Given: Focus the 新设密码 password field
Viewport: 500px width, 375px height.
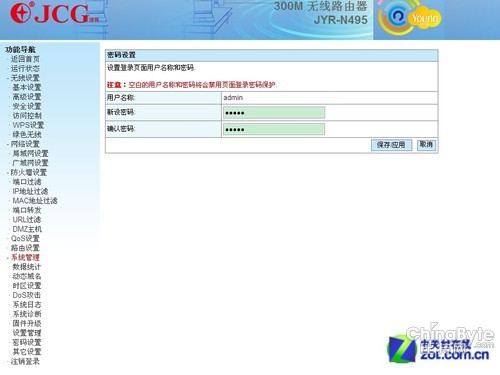Looking at the screenshot, I should click(274, 113).
